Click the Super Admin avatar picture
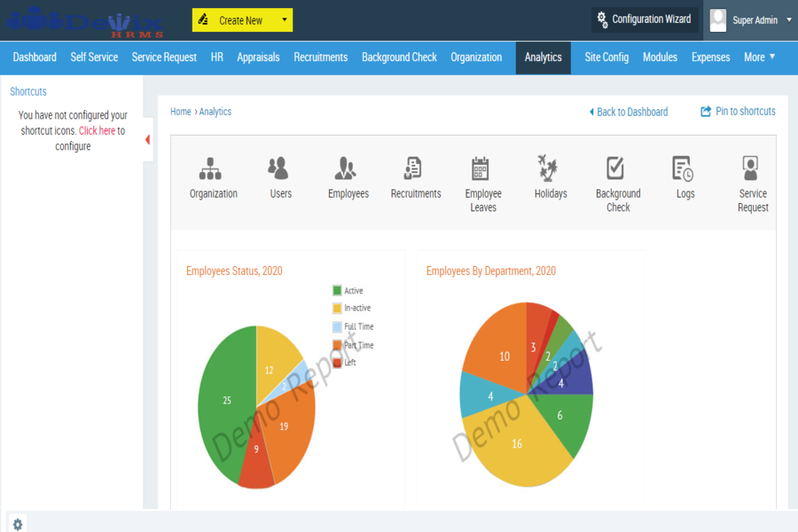The image size is (798, 532). 718,20
